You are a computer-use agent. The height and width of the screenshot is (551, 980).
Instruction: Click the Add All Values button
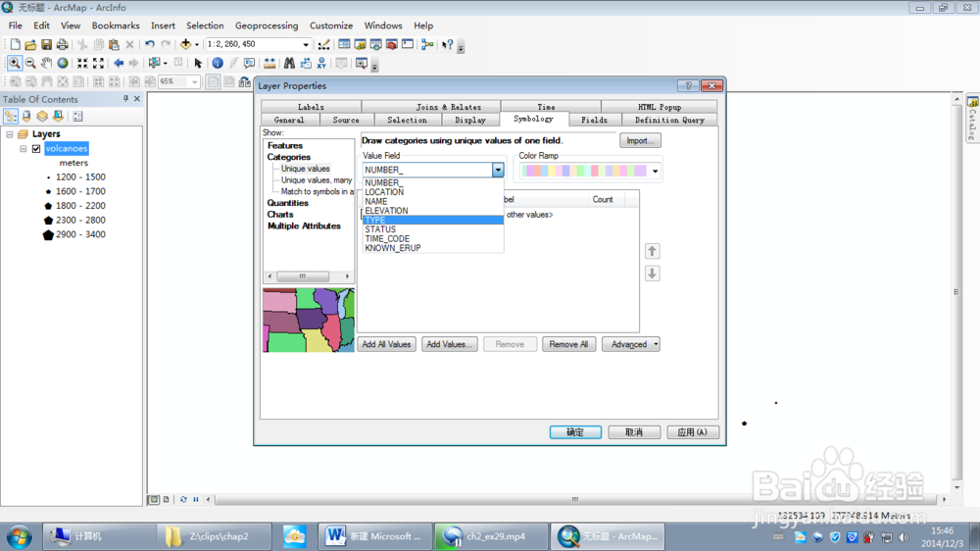tap(386, 344)
